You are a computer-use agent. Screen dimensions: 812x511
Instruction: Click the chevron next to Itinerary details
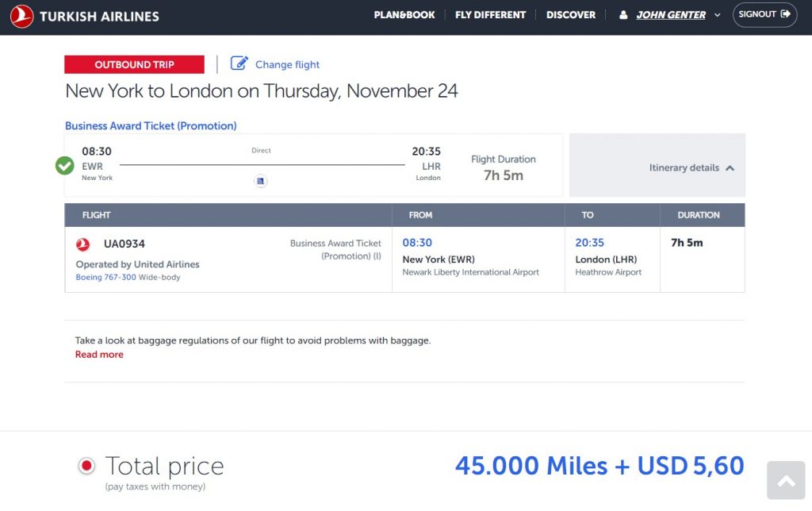point(729,167)
